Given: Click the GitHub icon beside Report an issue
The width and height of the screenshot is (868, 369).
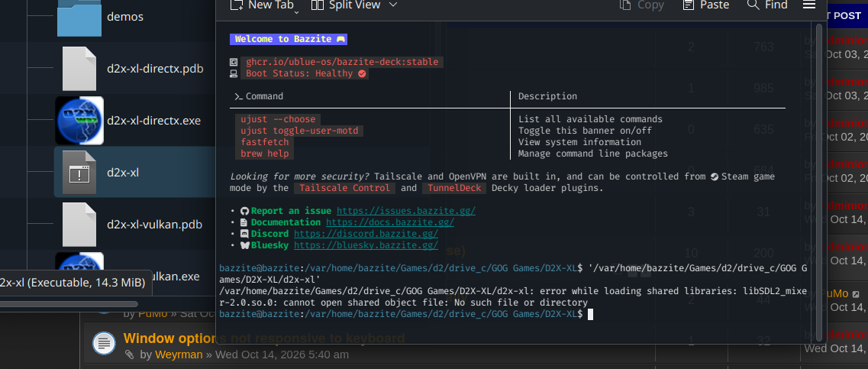Looking at the screenshot, I should (x=245, y=211).
